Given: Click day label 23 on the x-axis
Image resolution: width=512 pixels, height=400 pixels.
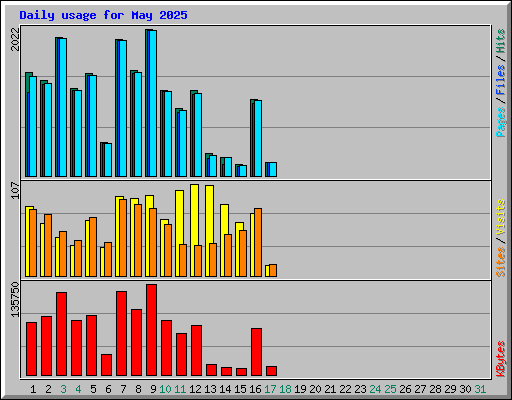Looking at the screenshot, I should [x=360, y=389].
